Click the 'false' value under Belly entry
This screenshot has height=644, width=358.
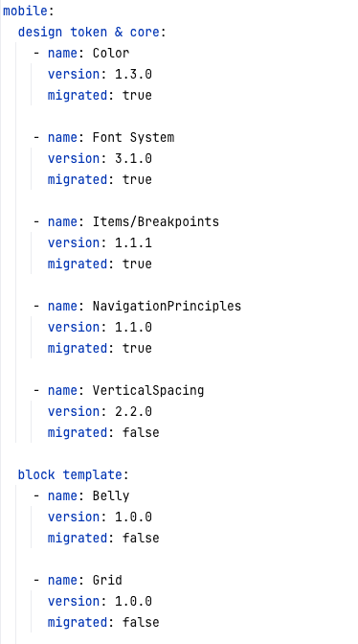(x=141, y=538)
